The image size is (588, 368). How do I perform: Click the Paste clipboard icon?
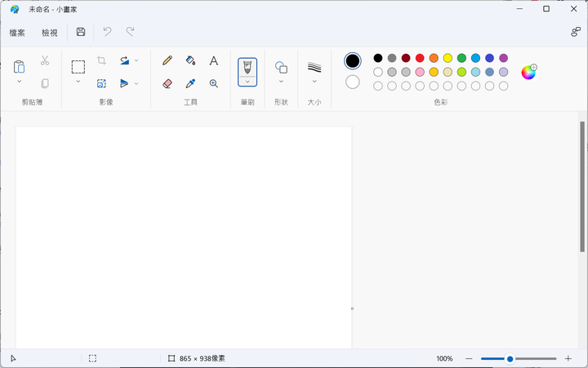pos(19,67)
